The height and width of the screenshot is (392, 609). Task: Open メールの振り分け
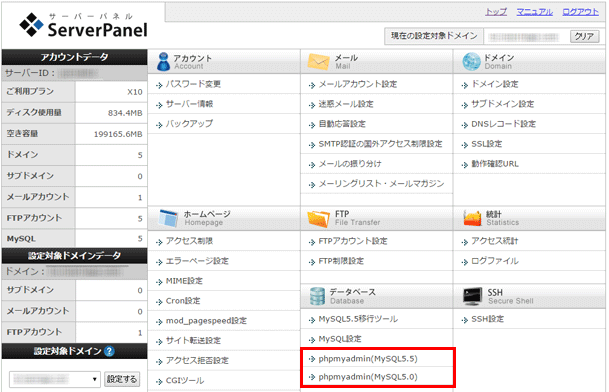coord(350,164)
